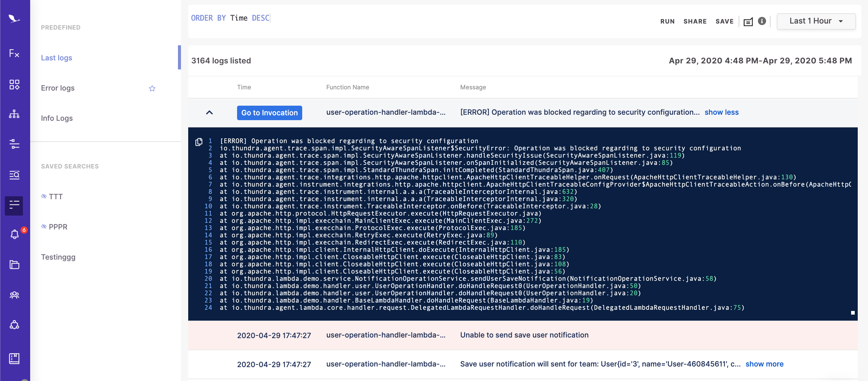Run the log query

point(667,21)
